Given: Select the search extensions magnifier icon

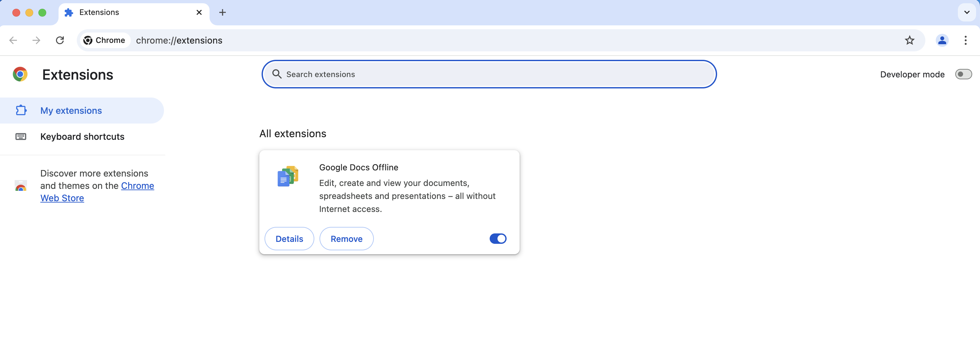Looking at the screenshot, I should (277, 74).
